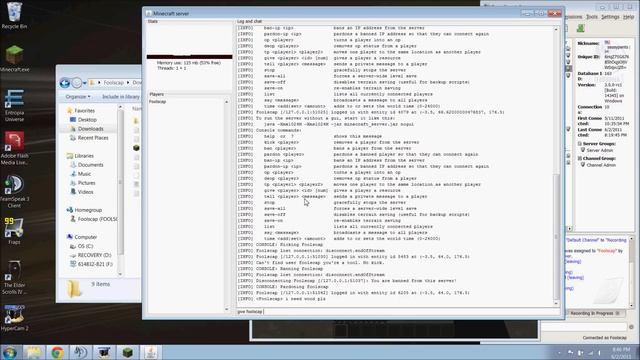Click the Players list scroll up arrow
The width and height of the screenshot is (640, 360).
[227, 102]
